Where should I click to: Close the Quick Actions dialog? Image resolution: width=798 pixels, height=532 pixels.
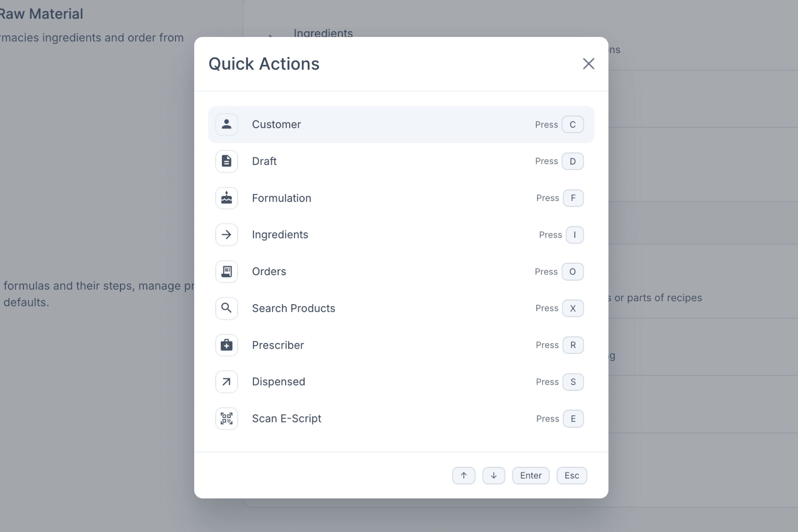[x=589, y=64]
